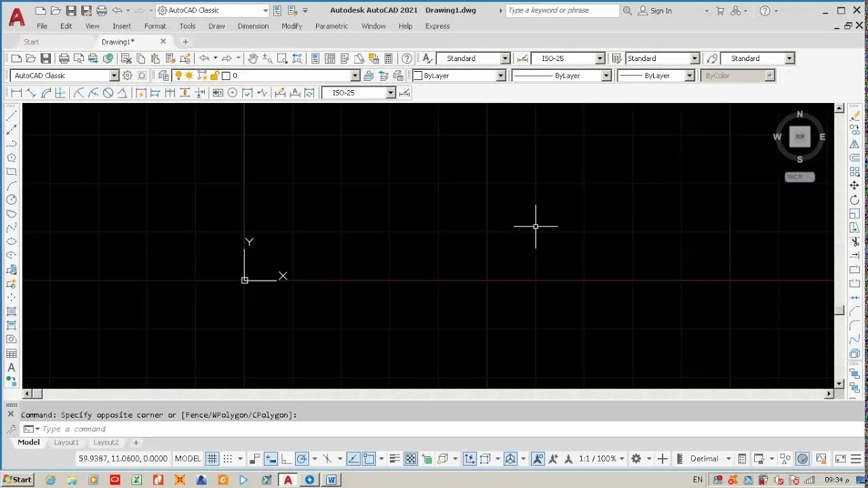Image resolution: width=868 pixels, height=488 pixels.
Task: Open the ByLayer linetype dropdown
Action: tap(607, 76)
